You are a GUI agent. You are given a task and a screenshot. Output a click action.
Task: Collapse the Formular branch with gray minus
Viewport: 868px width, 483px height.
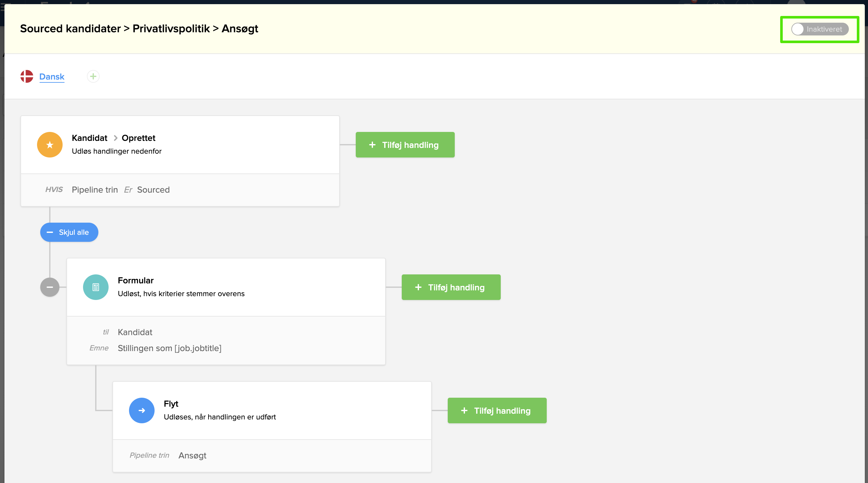click(50, 287)
